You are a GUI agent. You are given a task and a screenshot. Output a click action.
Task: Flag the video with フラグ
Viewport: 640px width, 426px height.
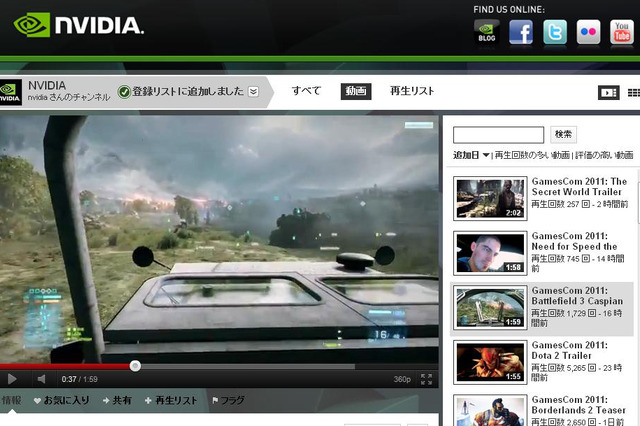point(228,400)
